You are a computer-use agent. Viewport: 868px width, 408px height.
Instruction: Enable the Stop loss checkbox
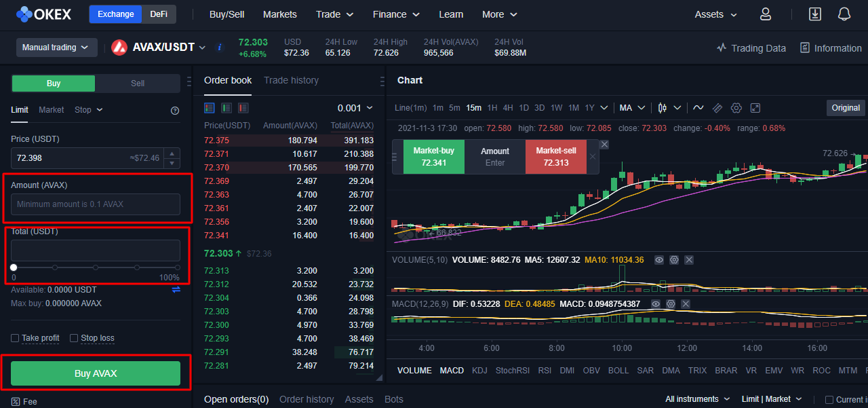point(74,338)
